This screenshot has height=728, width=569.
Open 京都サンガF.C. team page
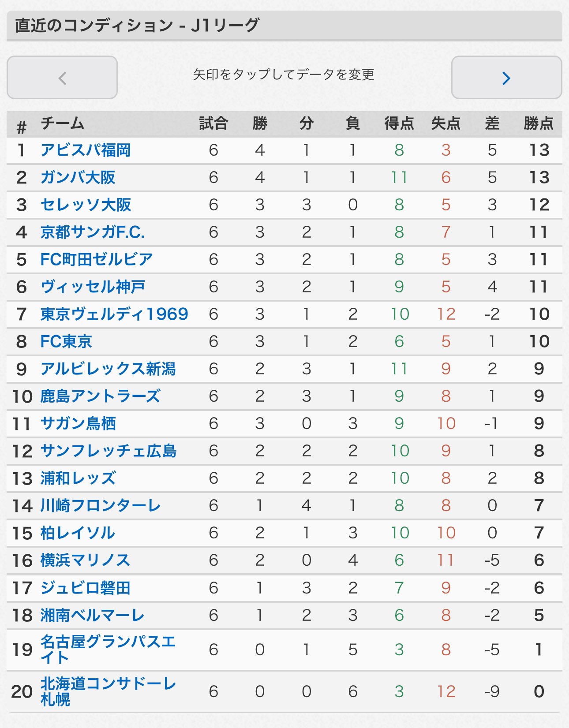click(x=93, y=232)
